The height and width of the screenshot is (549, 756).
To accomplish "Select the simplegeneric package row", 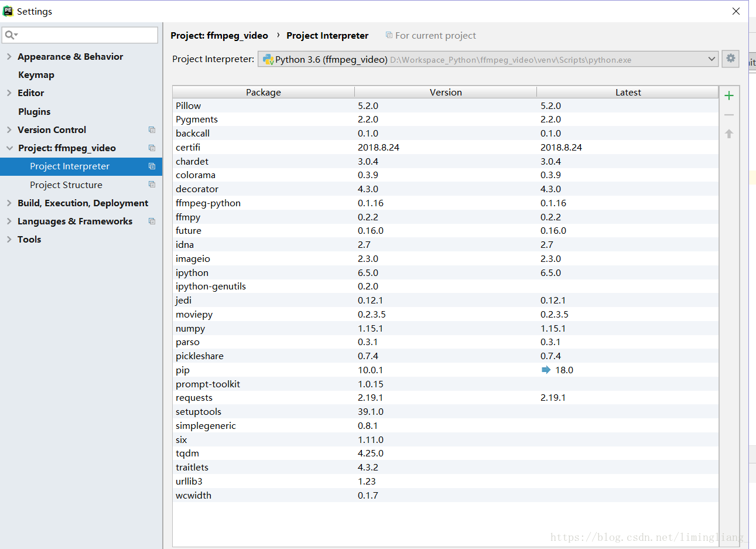I will 446,426.
